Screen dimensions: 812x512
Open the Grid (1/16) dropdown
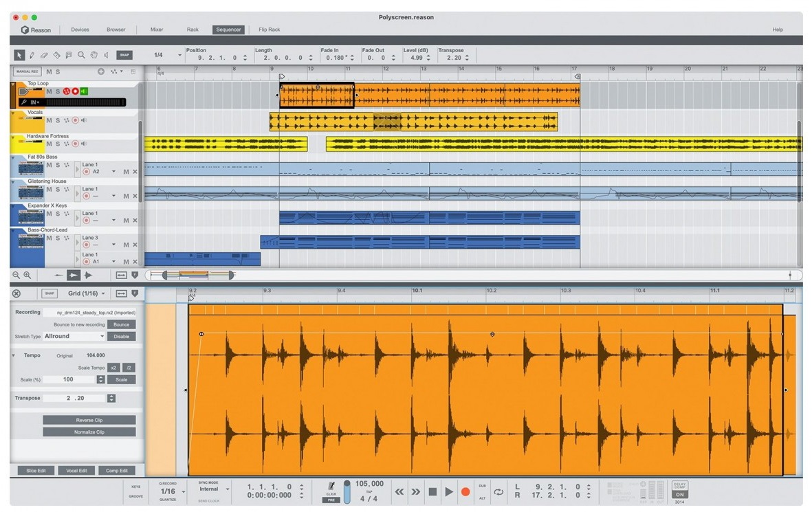pos(87,293)
